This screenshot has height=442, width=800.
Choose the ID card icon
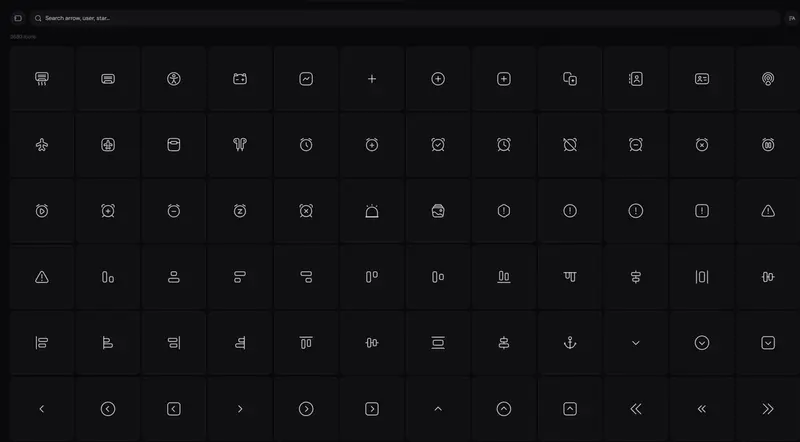(x=702, y=79)
